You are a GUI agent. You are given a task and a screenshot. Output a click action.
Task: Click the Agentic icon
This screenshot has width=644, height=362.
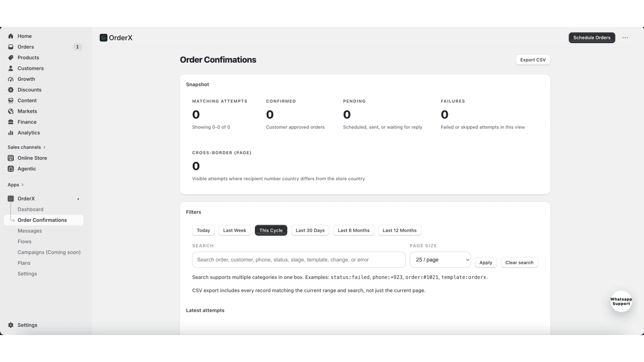[x=11, y=169]
